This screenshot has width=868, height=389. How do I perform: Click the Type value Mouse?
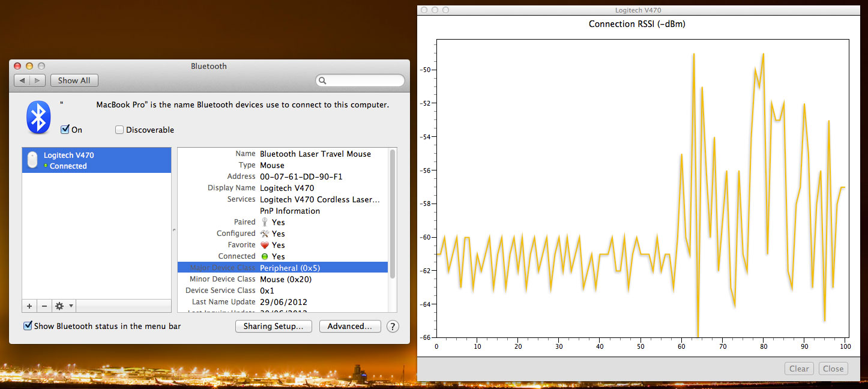[272, 165]
